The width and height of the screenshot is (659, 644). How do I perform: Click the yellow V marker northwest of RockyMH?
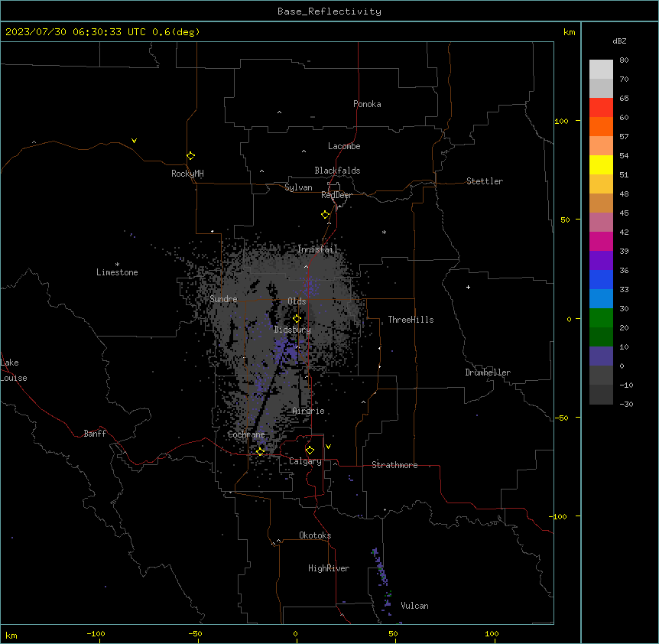point(134,141)
